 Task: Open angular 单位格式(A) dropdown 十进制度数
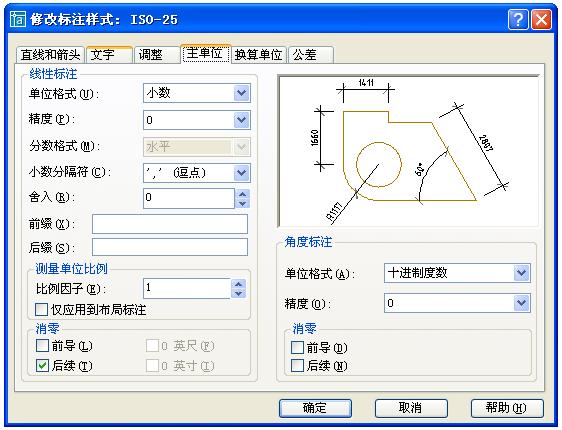pyautogui.click(x=457, y=273)
